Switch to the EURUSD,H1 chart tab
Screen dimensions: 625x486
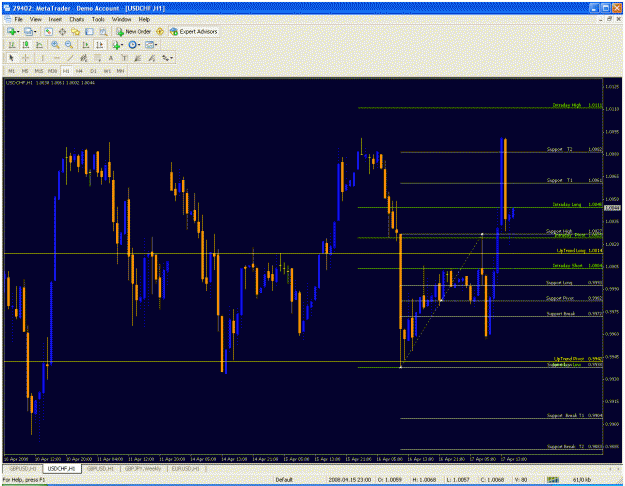[185, 469]
